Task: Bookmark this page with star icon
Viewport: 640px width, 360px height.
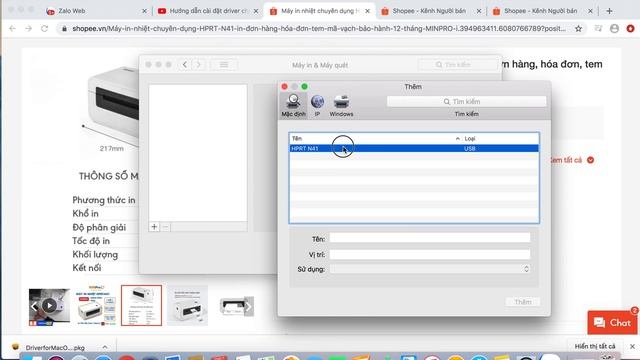Action: [x=578, y=29]
